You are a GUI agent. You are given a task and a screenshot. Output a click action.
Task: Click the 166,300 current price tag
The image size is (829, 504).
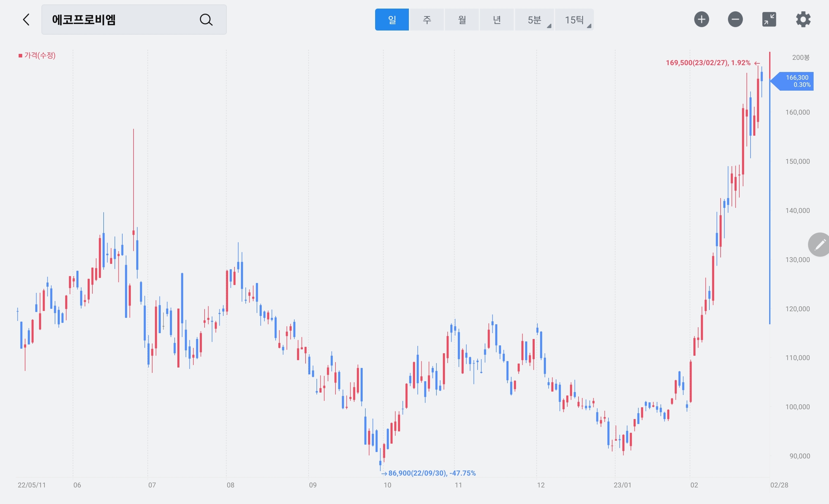(796, 81)
